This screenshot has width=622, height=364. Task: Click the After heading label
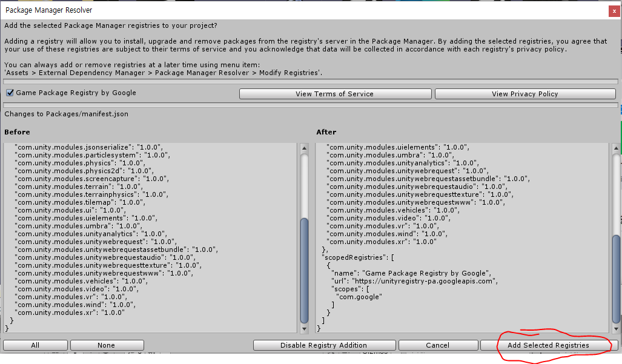[x=326, y=132]
